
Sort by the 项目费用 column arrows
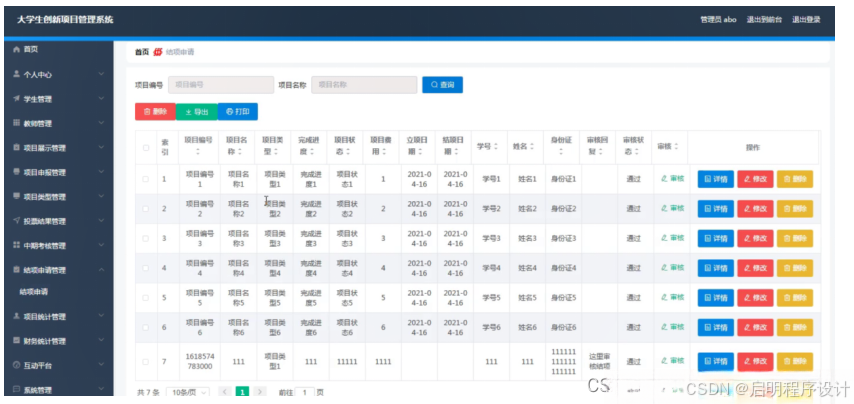(x=386, y=152)
